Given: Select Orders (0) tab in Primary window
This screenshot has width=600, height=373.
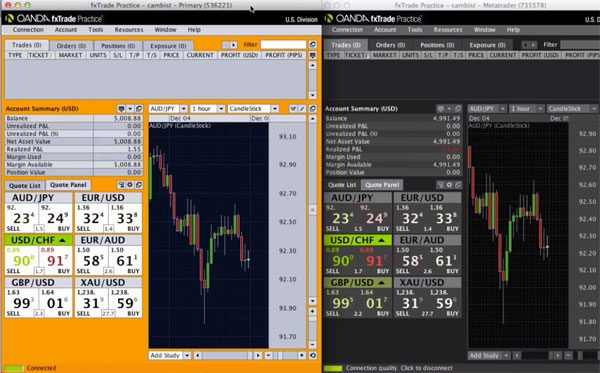Looking at the screenshot, I should click(x=71, y=46).
